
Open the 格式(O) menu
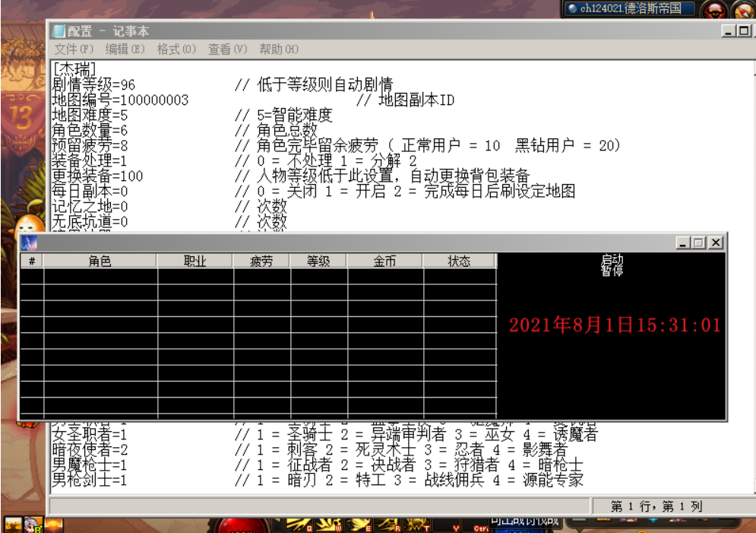tap(176, 49)
